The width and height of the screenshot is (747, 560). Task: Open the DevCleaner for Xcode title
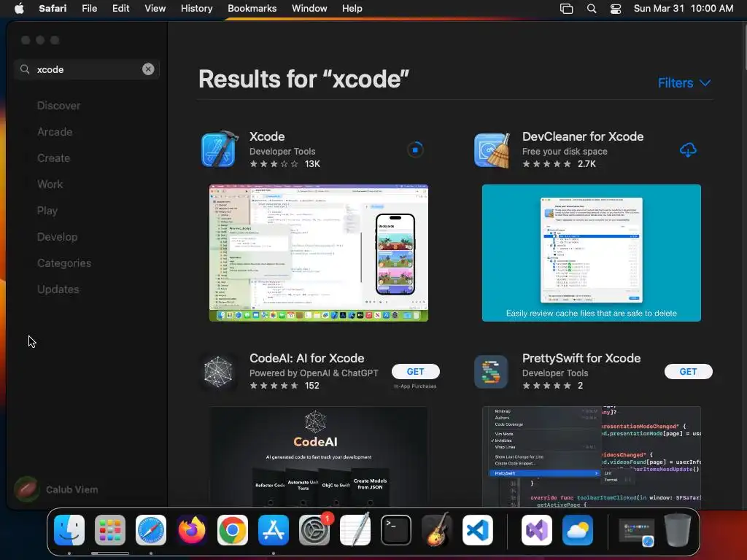pyautogui.click(x=583, y=136)
